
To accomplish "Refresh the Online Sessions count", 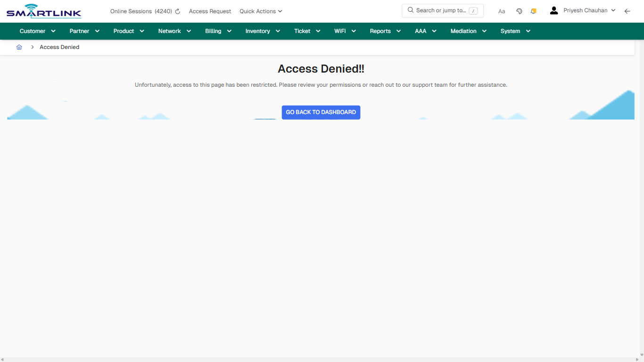I will coord(177,11).
